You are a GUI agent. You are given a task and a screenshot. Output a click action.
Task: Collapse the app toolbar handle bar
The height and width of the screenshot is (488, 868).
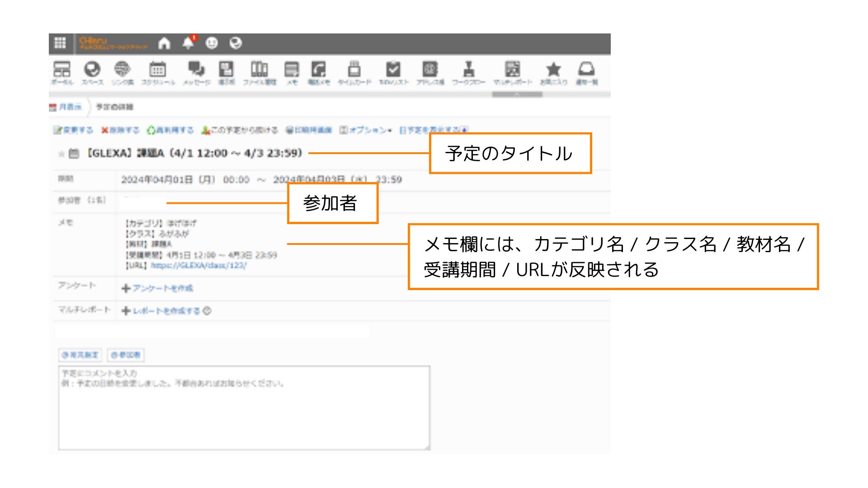click(x=517, y=94)
